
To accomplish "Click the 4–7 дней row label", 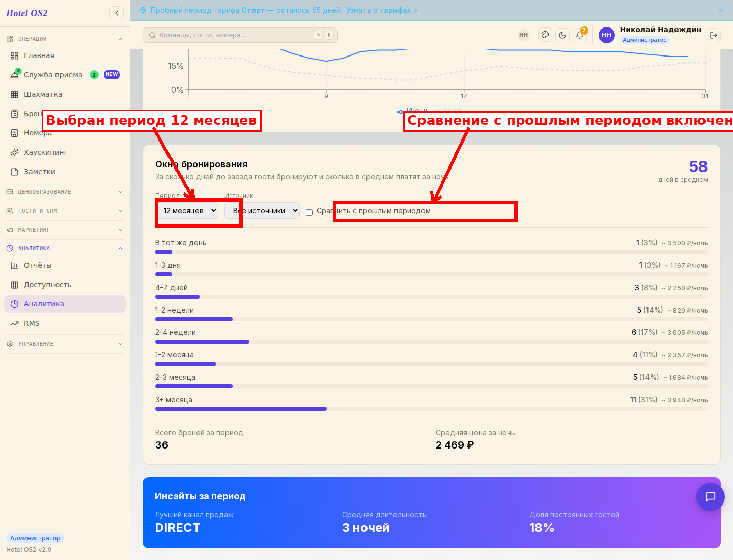I will coord(172,288).
